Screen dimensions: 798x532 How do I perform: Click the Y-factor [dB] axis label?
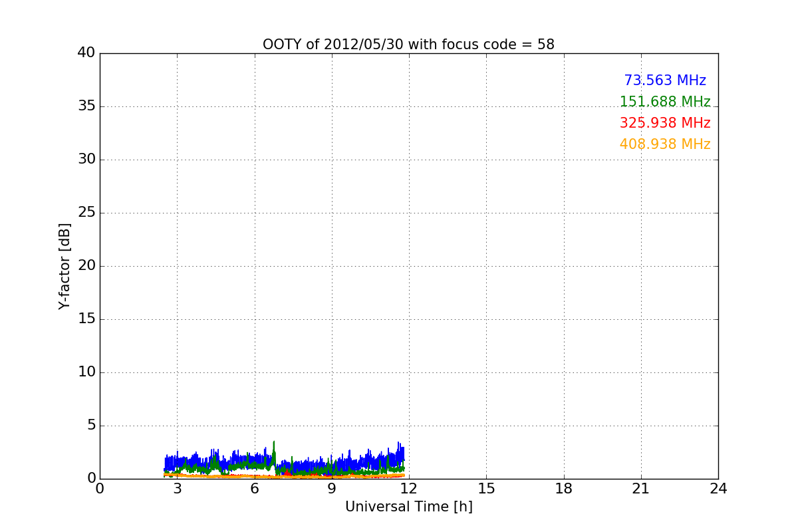click(65, 266)
